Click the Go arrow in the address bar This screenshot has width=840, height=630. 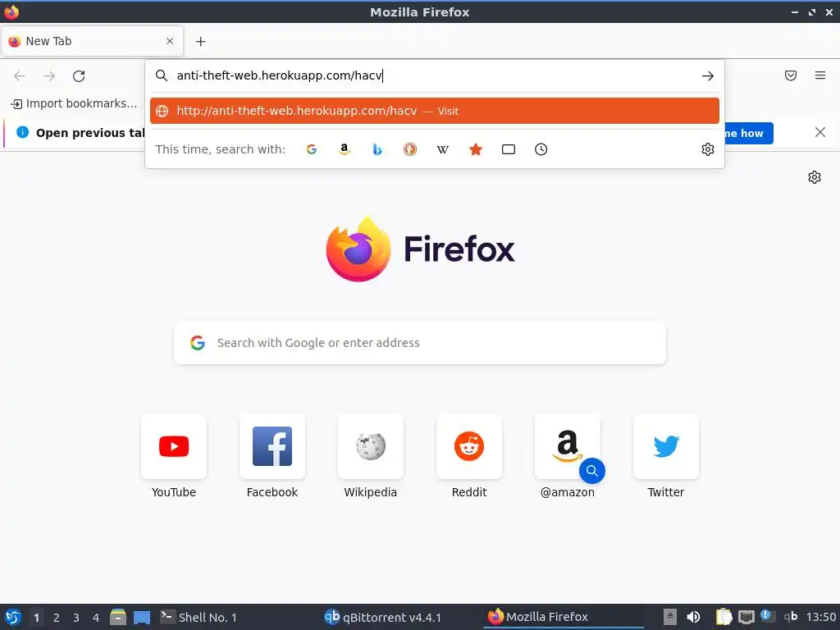707,76
